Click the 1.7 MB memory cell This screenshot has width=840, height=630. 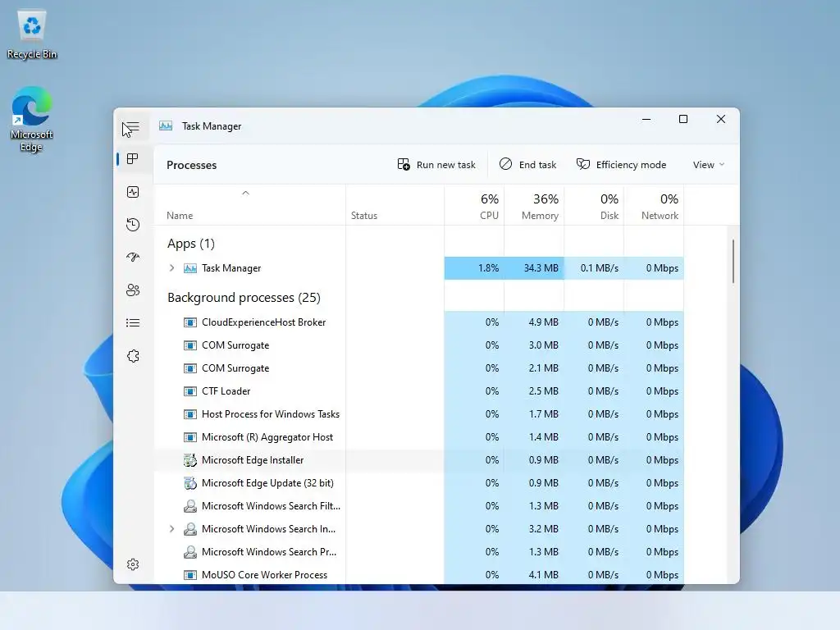pos(534,414)
